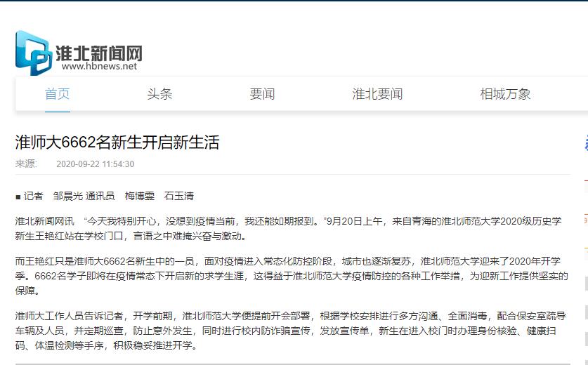
Task: Click the www.hbnews.net address under the logo
Action: tap(99, 67)
